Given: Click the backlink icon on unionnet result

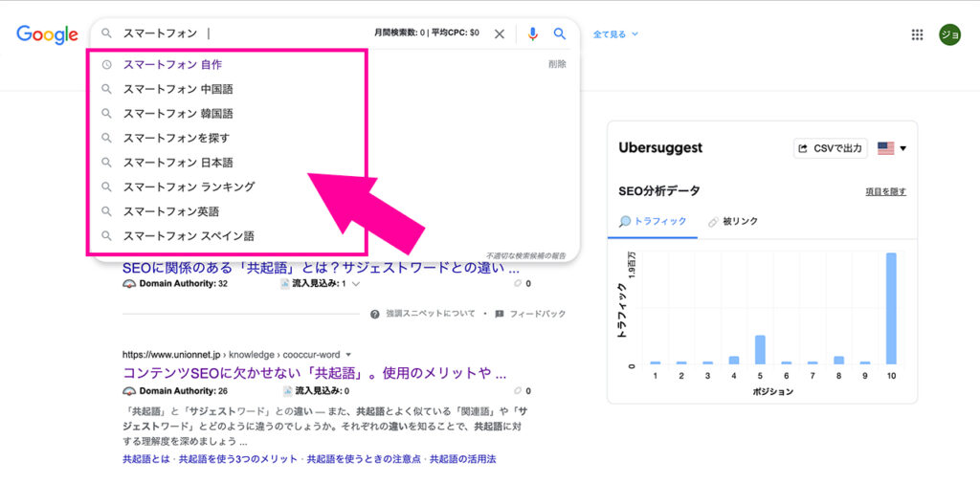Looking at the screenshot, I should [517, 391].
